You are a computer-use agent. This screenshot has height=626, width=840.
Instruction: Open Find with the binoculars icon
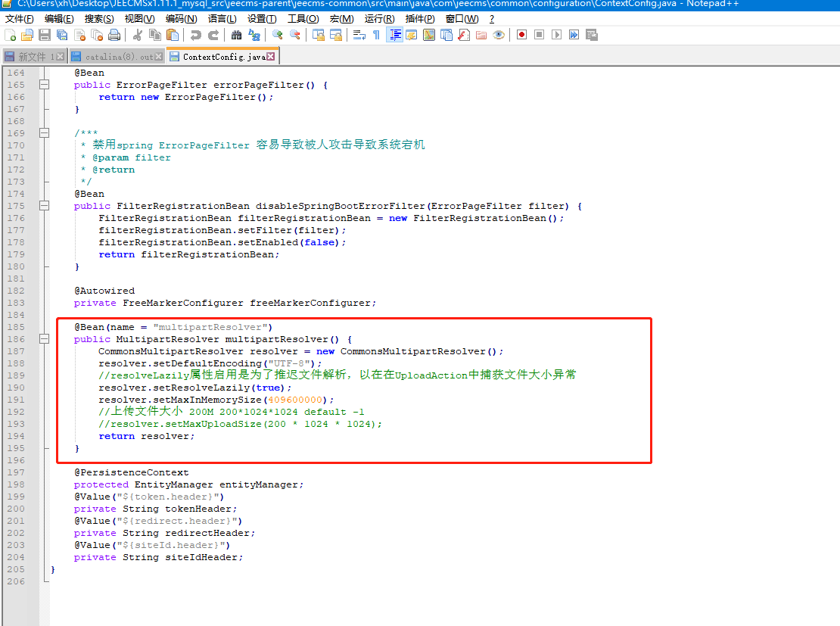236,36
